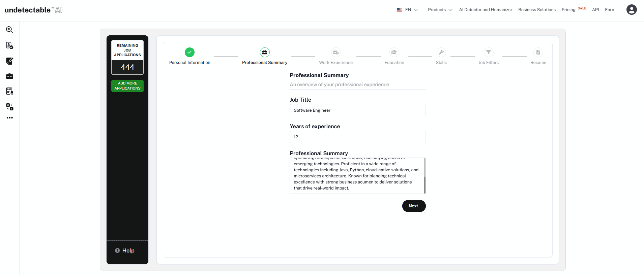Click the green Personal Information checkmark step
Image resolution: width=644 pixels, height=275 pixels.
189,52
